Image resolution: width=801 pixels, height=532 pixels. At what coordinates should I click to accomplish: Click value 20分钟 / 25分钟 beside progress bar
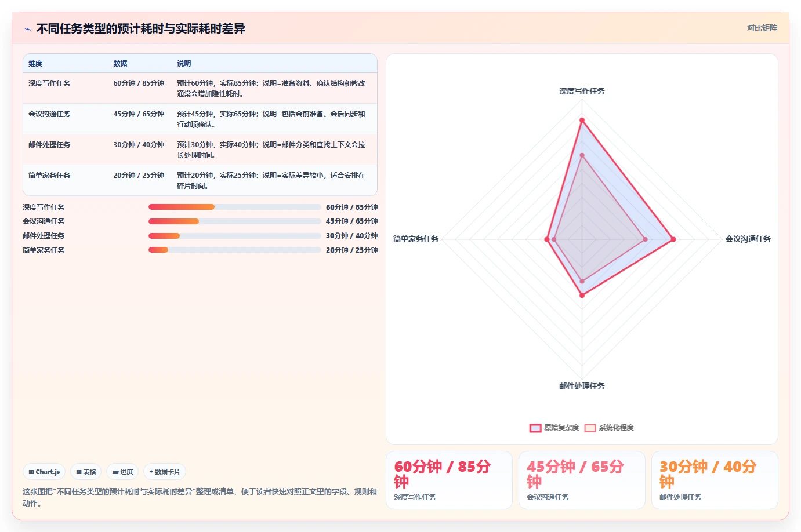pos(351,250)
